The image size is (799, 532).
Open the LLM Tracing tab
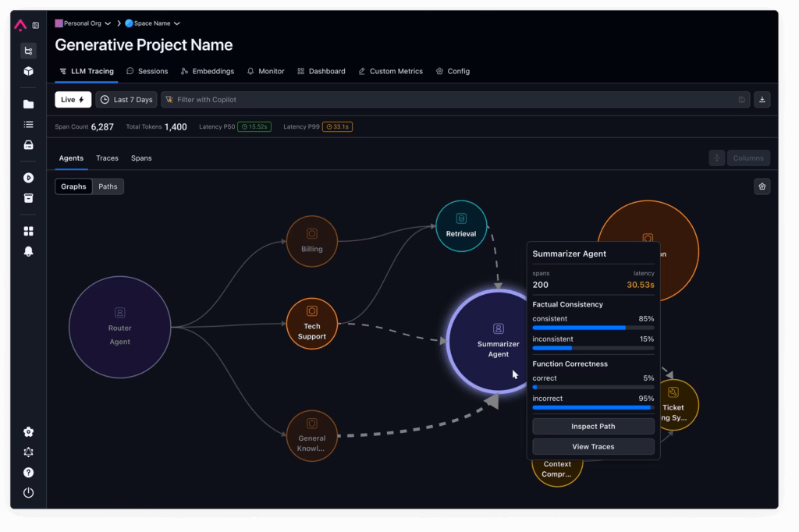pyautogui.click(x=87, y=71)
